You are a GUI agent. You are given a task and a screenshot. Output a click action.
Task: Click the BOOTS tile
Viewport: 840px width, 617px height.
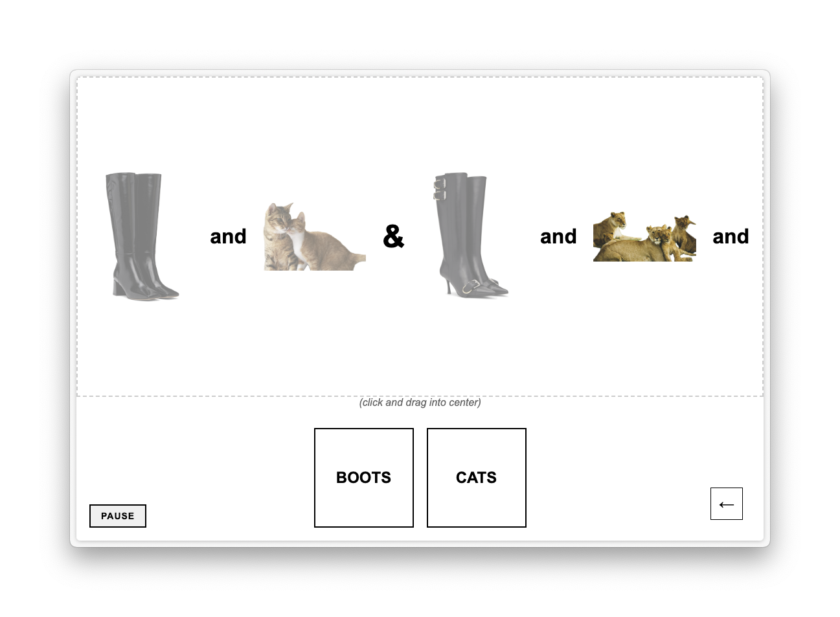click(x=363, y=478)
